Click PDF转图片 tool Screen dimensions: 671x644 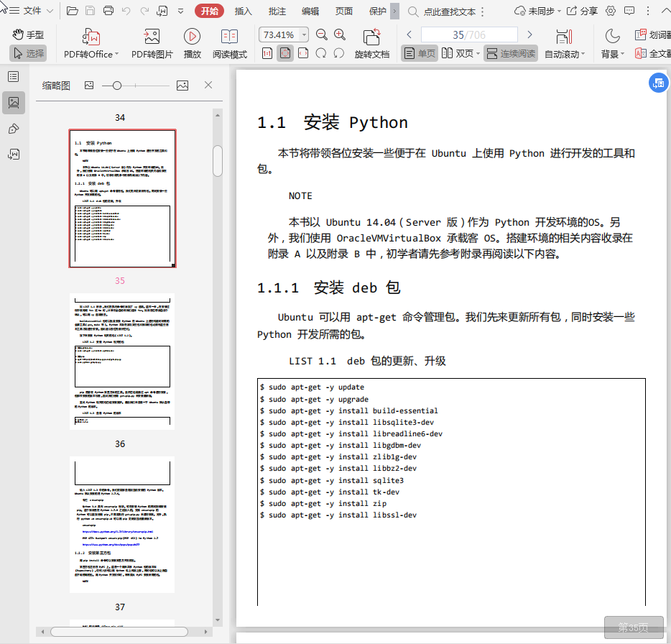(x=152, y=43)
